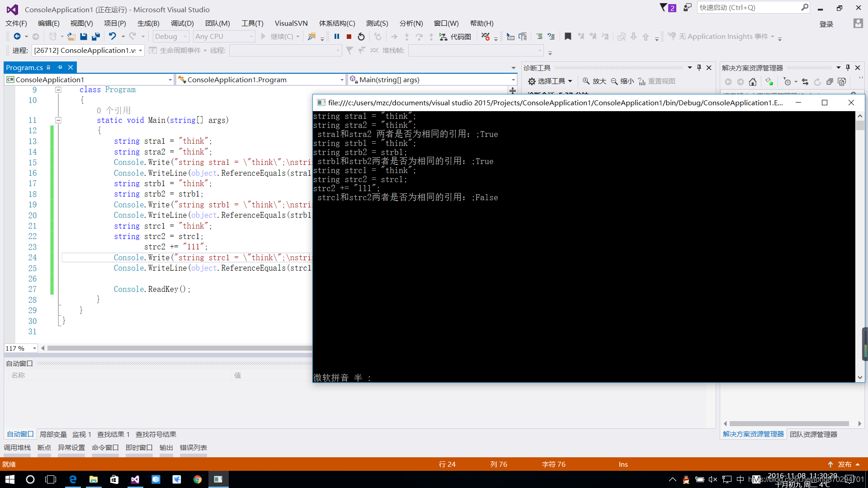Open Select Tools (选择工具) dropdown
The height and width of the screenshot is (488, 868).
pos(550,81)
